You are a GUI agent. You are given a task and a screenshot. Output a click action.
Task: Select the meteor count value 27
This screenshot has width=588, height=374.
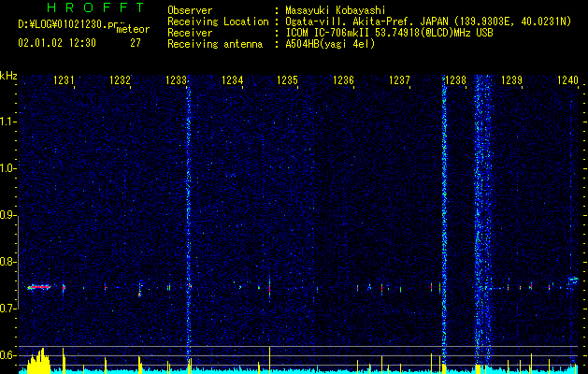[x=136, y=43]
